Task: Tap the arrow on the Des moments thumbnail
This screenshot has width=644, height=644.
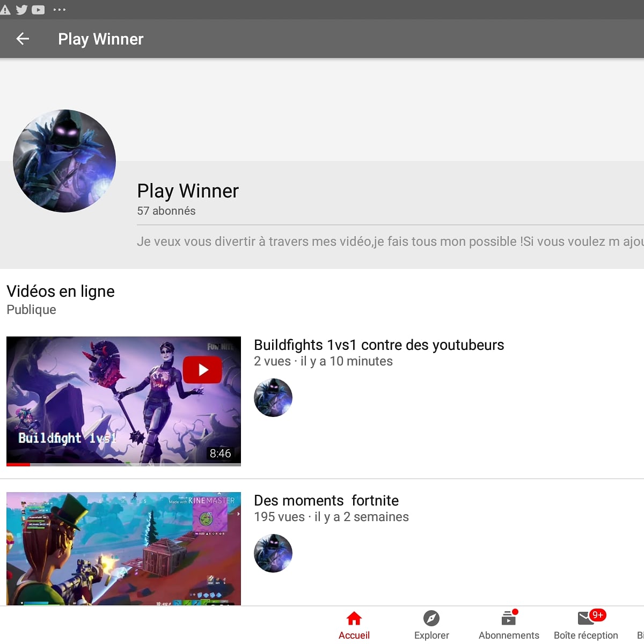Action: (x=238, y=514)
